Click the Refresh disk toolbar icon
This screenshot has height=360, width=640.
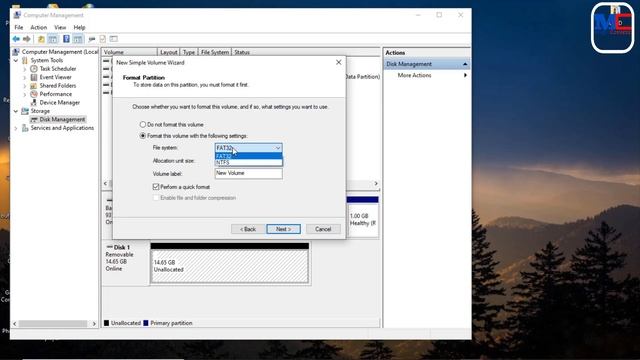[x=92, y=39]
